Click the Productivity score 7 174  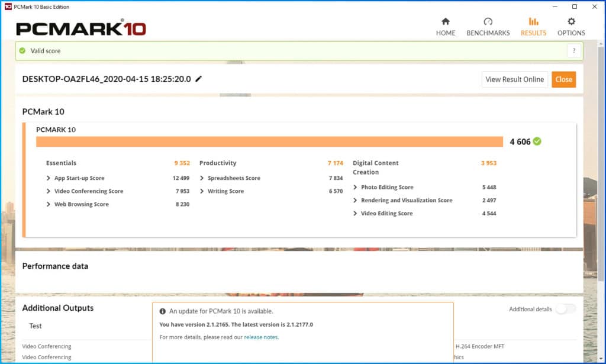[x=336, y=163]
